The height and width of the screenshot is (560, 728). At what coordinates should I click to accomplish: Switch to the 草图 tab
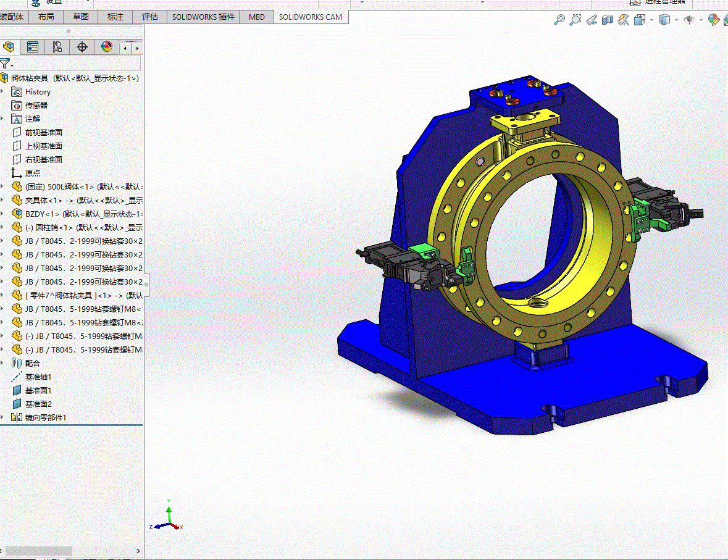[x=81, y=17]
